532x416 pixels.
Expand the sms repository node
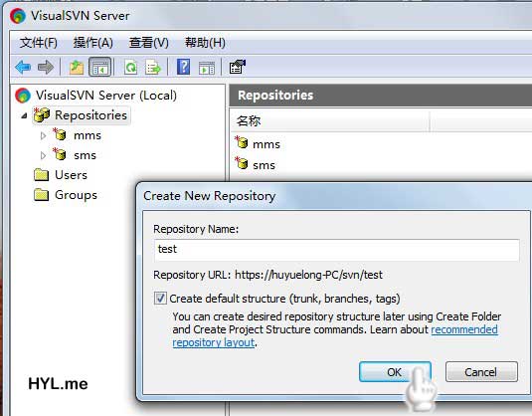pos(43,155)
